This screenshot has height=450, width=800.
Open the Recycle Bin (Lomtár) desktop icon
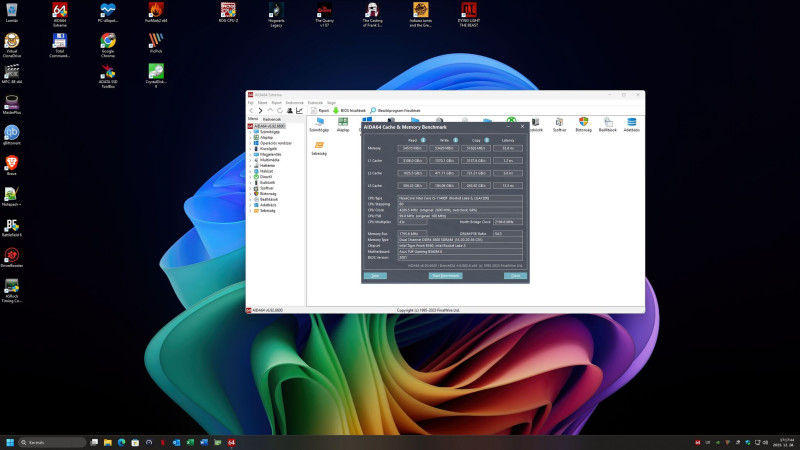click(x=12, y=13)
